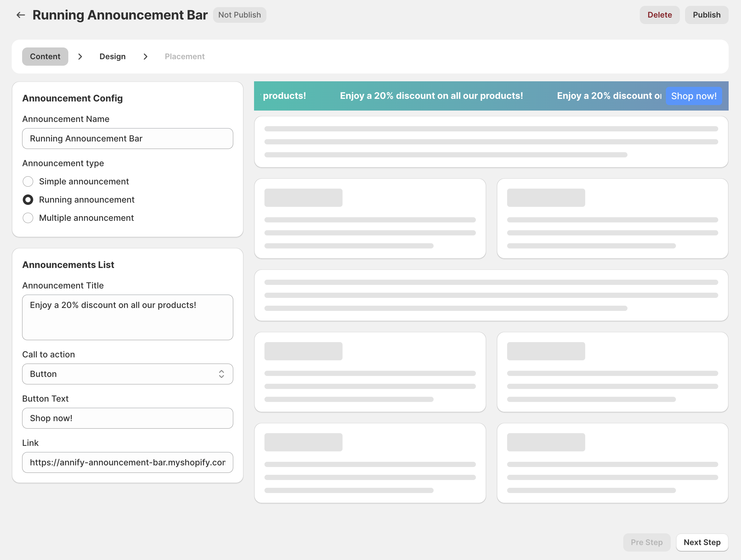Click the Button Text input field
741x560 pixels.
coord(127,418)
